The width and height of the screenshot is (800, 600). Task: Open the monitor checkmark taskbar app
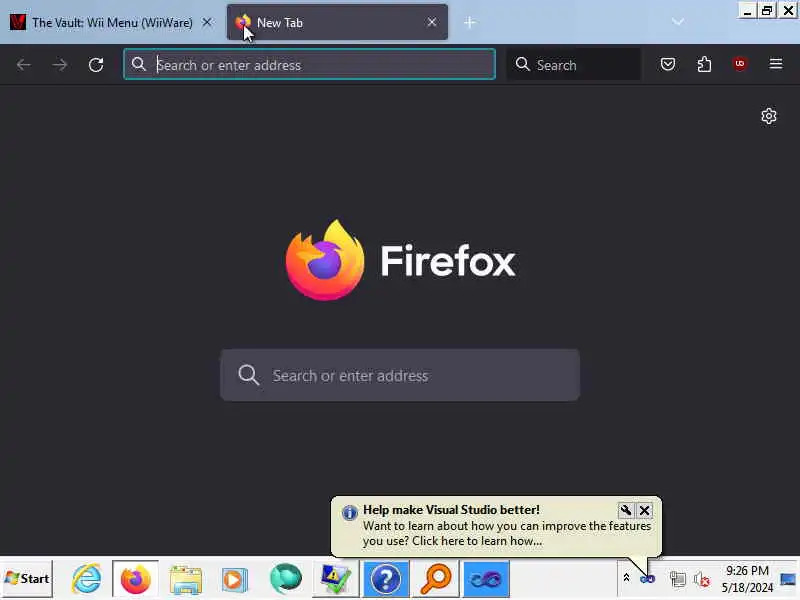[336, 579]
